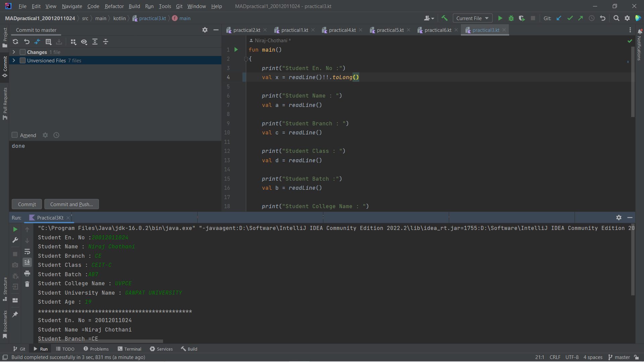Screen dimensions: 644x362
Task: Click trash icon to clear Run console
Action: [27, 284]
